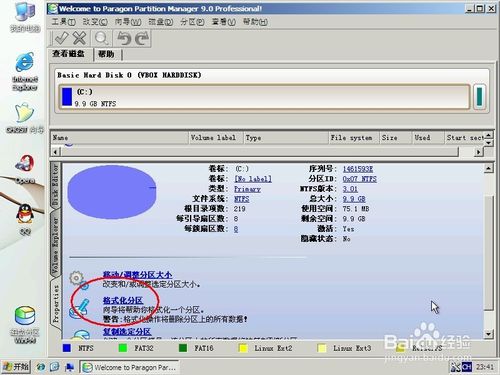Click the Linux Ext3 pale yellow legend swatch

point(322,348)
